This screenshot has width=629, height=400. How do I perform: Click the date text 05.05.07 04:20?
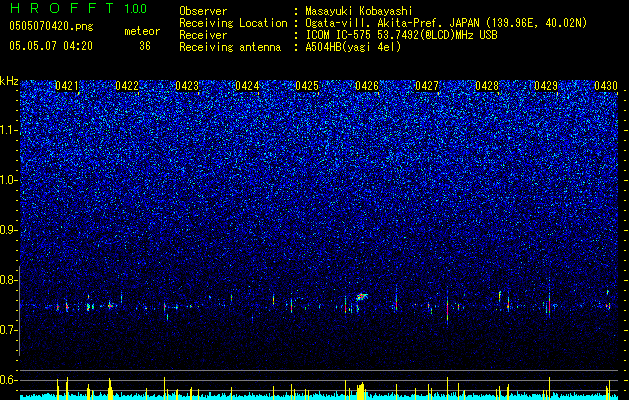[51, 46]
